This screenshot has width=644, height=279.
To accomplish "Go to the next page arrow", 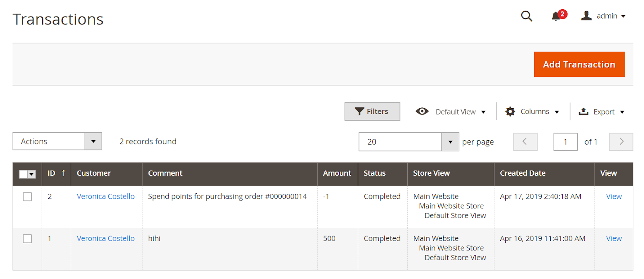I will tap(621, 142).
